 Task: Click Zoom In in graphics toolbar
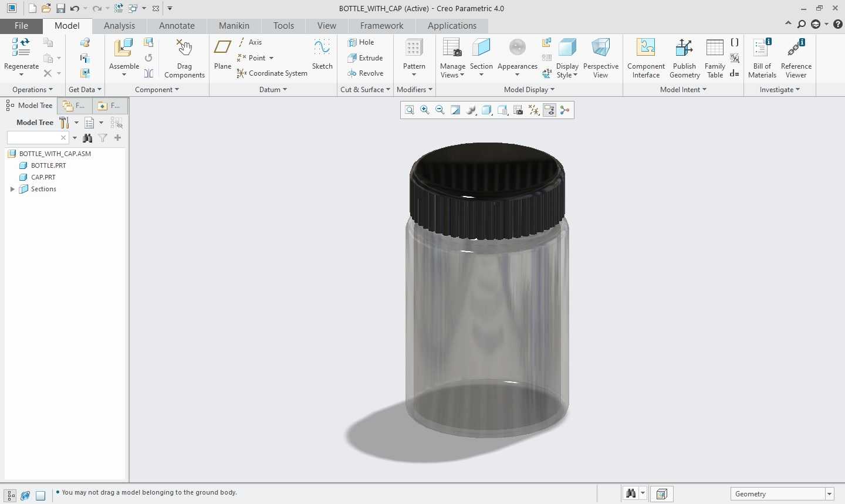point(425,110)
